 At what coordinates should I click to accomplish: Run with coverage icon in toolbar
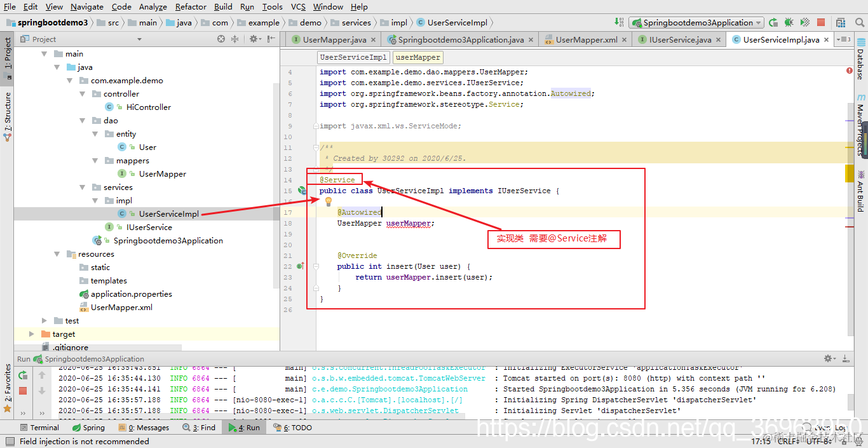(805, 22)
